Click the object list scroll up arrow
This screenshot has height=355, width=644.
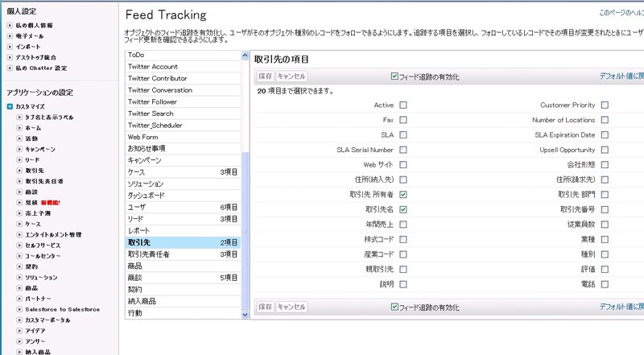246,56
